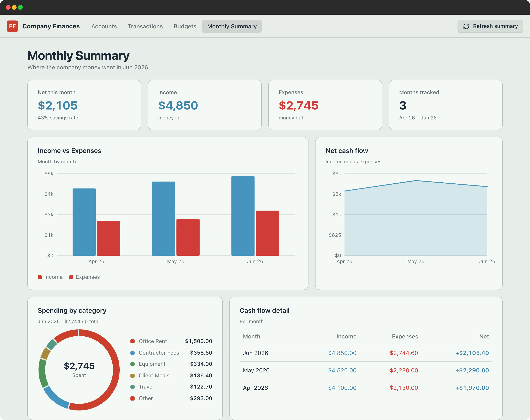The image size is (530, 420).
Task: Select the Monthly Summary tab
Action: pyautogui.click(x=232, y=26)
